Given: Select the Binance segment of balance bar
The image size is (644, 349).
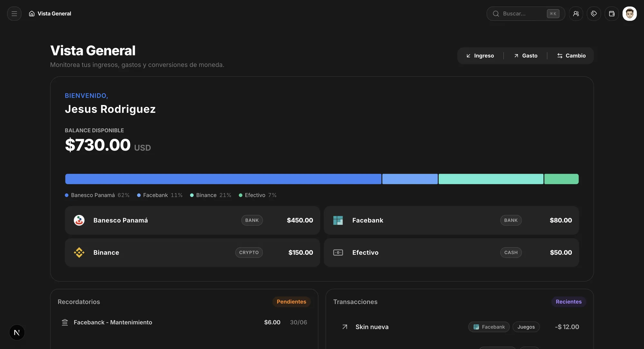Looking at the screenshot, I should 491,179.
